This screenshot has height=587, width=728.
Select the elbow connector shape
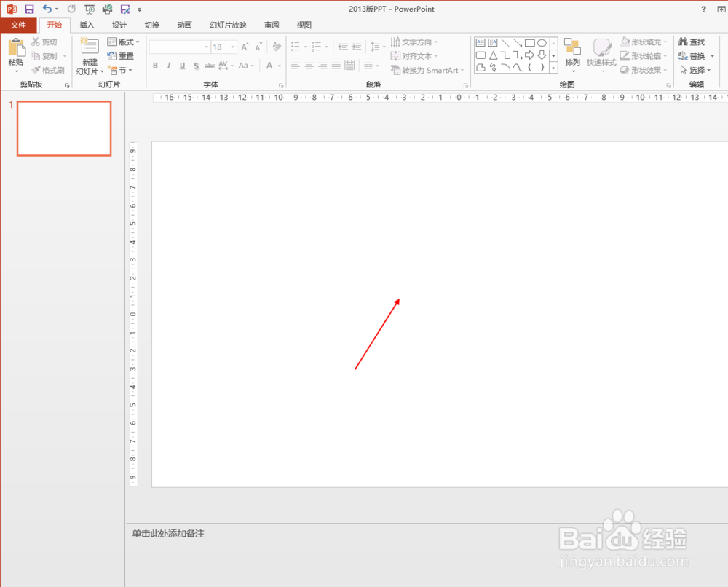coord(505,55)
